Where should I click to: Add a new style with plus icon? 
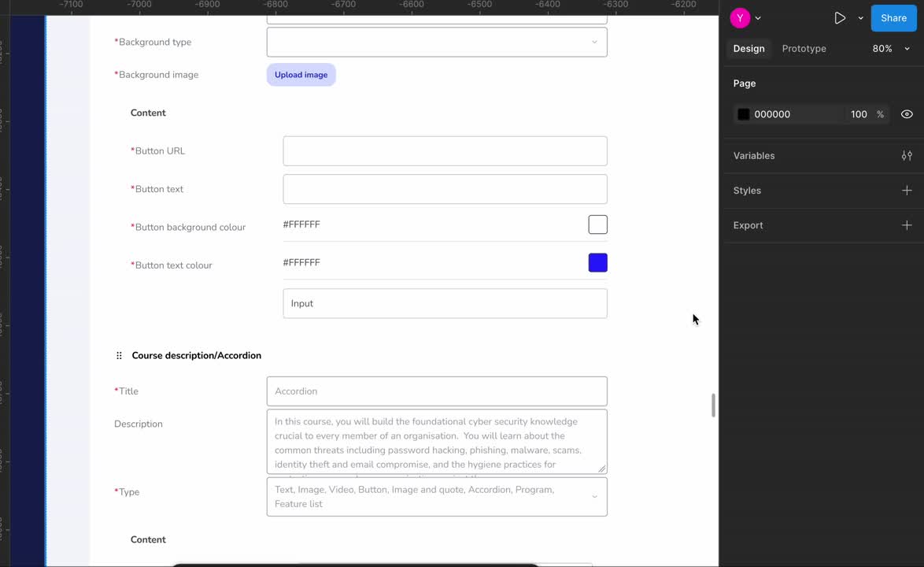(x=907, y=191)
